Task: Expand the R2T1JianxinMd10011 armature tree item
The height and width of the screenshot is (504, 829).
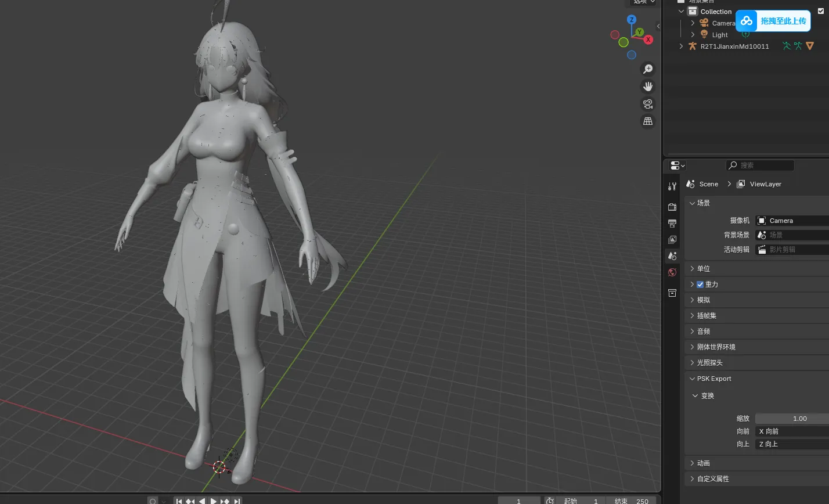Action: [x=682, y=46]
